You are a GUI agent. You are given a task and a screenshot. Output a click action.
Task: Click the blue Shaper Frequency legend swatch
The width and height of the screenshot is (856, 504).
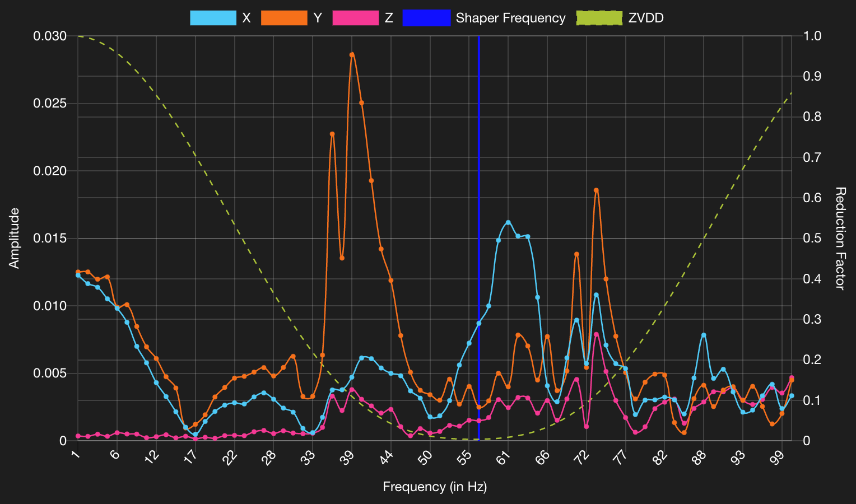click(x=426, y=18)
